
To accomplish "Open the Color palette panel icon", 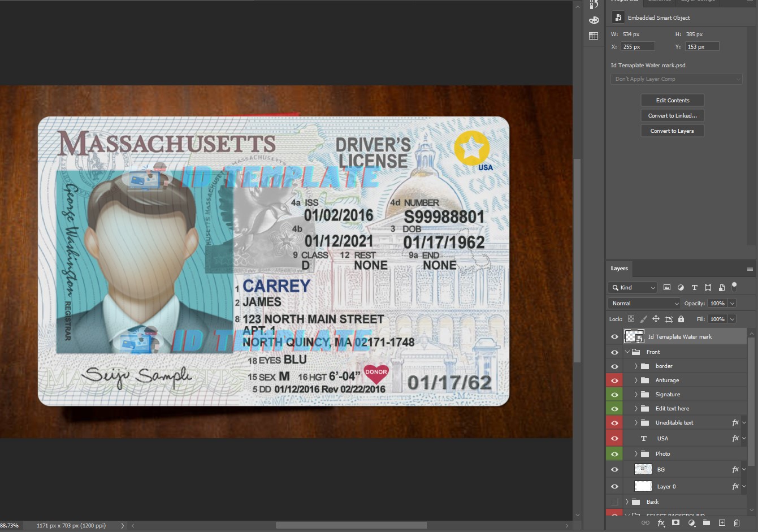I will click(594, 20).
